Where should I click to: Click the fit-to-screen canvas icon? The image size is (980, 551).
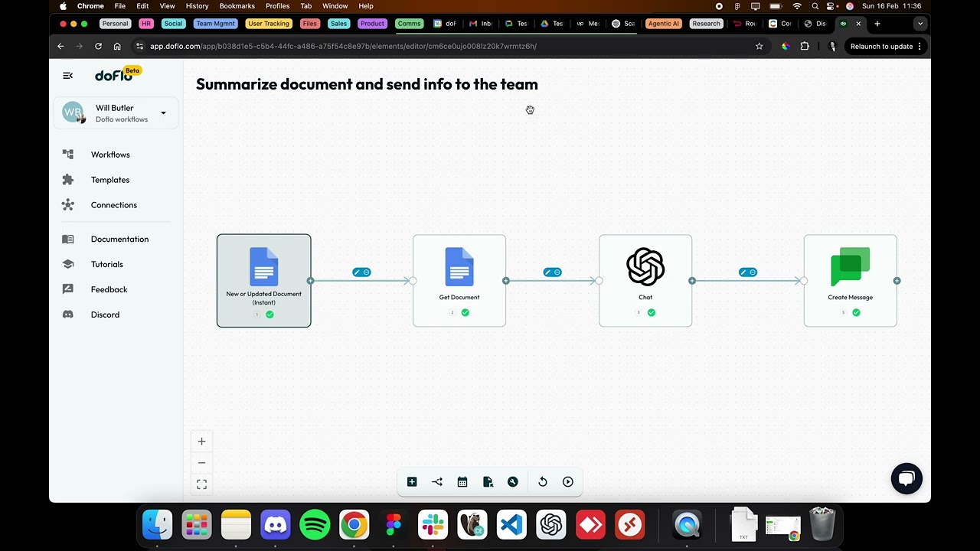point(201,484)
